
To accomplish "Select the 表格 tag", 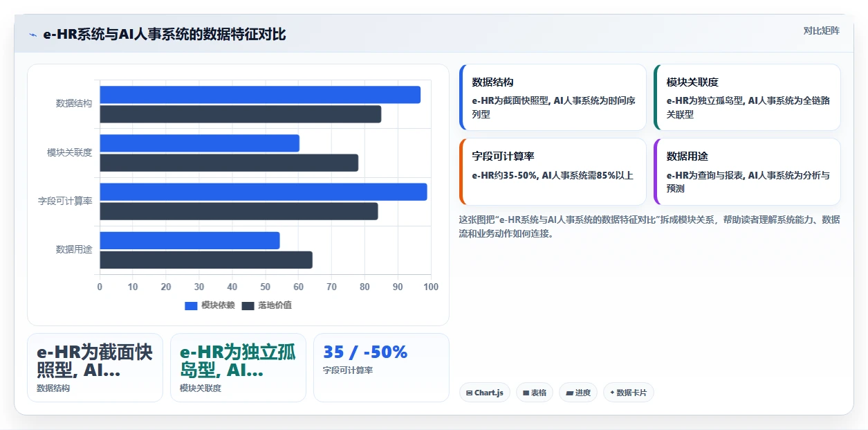I will tap(535, 393).
